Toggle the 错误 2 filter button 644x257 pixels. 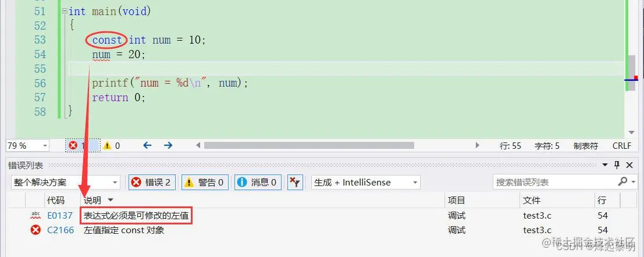point(152,182)
